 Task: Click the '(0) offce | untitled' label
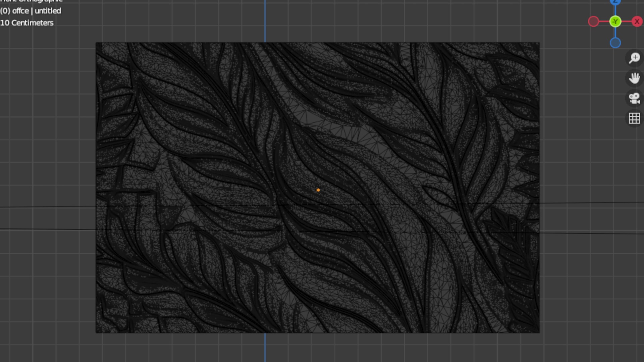pyautogui.click(x=31, y=11)
